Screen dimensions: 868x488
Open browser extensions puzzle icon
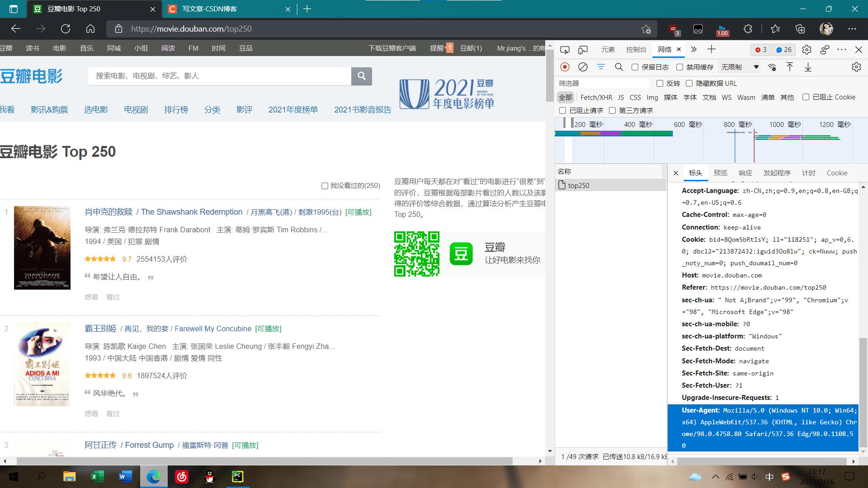[748, 29]
